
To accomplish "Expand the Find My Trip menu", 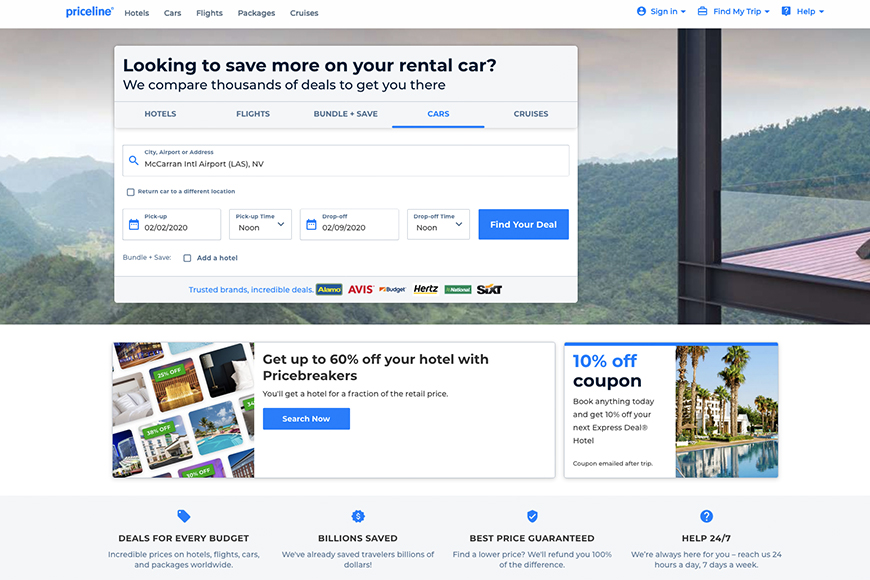I will pos(767,12).
